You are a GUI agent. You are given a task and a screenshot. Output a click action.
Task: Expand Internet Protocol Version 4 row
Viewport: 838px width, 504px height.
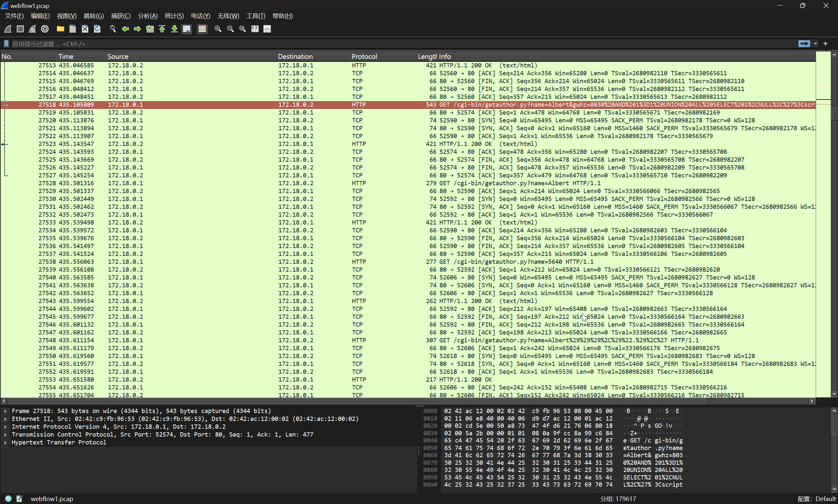tap(6, 426)
